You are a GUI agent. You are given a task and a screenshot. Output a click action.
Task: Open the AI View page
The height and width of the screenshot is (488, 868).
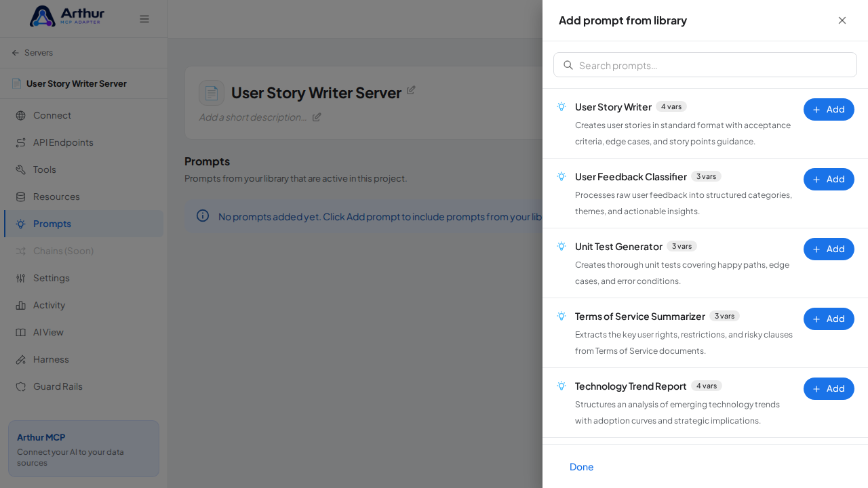(83, 332)
